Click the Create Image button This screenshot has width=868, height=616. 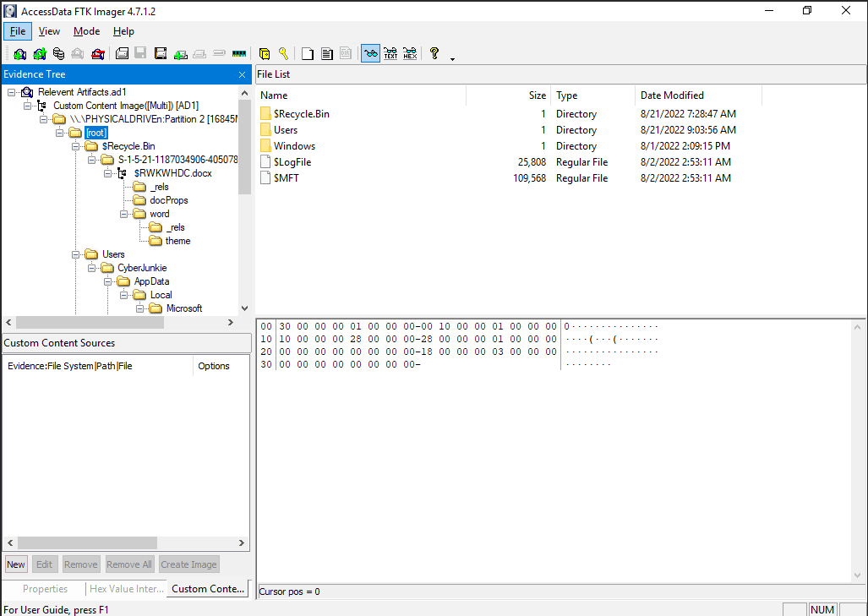click(188, 564)
